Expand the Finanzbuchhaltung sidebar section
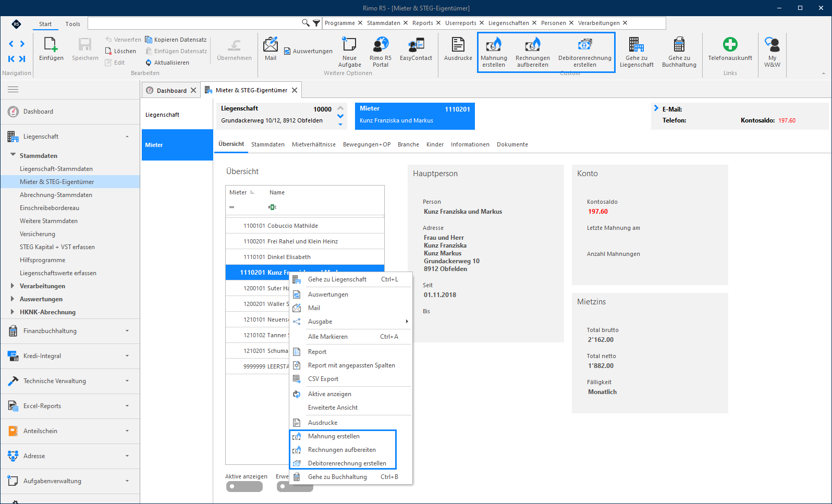Screen dimensions: 832x504 (70, 331)
